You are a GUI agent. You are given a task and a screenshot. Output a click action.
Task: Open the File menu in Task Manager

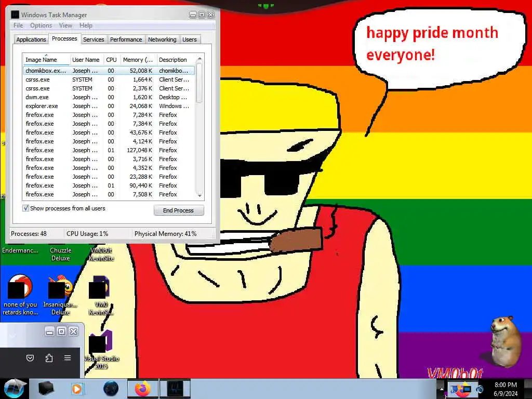point(18,25)
